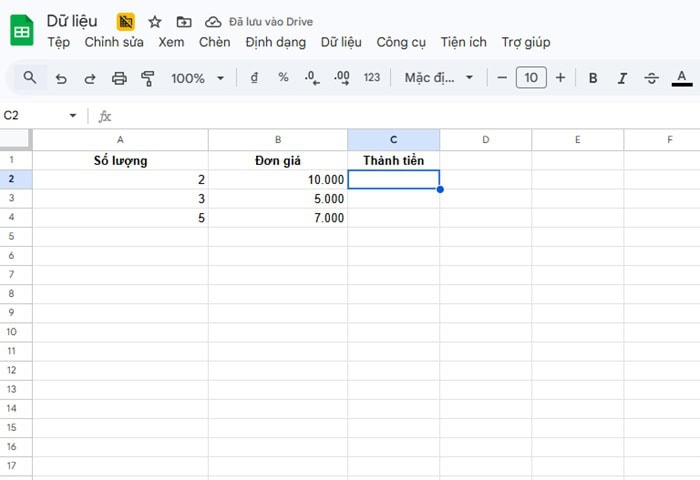Star the Dữ liệu document
This screenshot has height=480, width=700.
pyautogui.click(x=155, y=21)
